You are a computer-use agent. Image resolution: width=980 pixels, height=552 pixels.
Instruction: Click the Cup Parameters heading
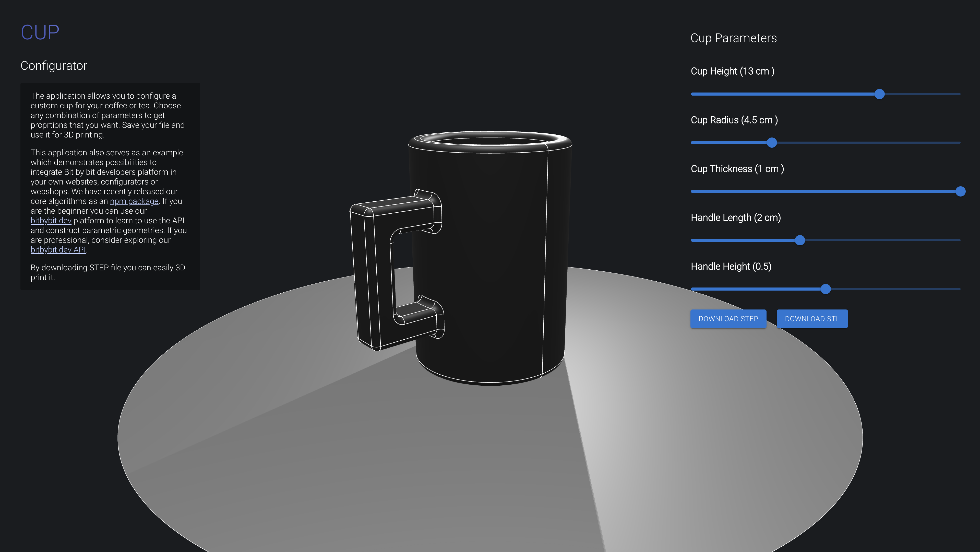click(x=734, y=38)
